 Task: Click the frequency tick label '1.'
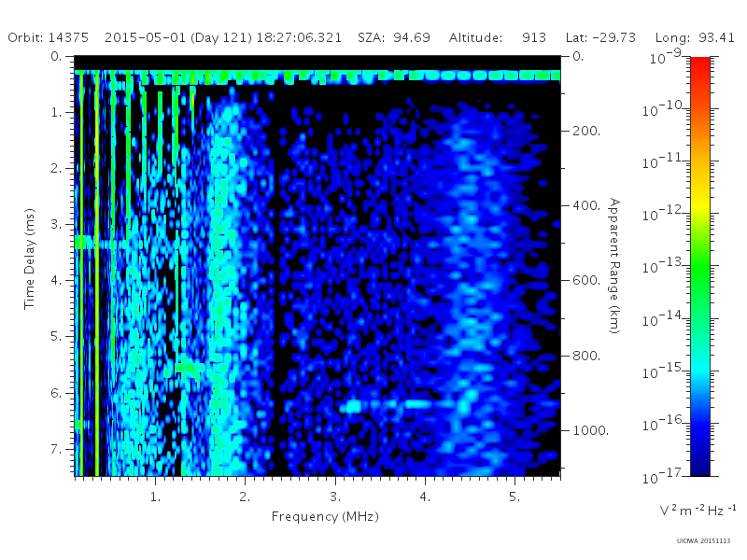click(x=155, y=497)
